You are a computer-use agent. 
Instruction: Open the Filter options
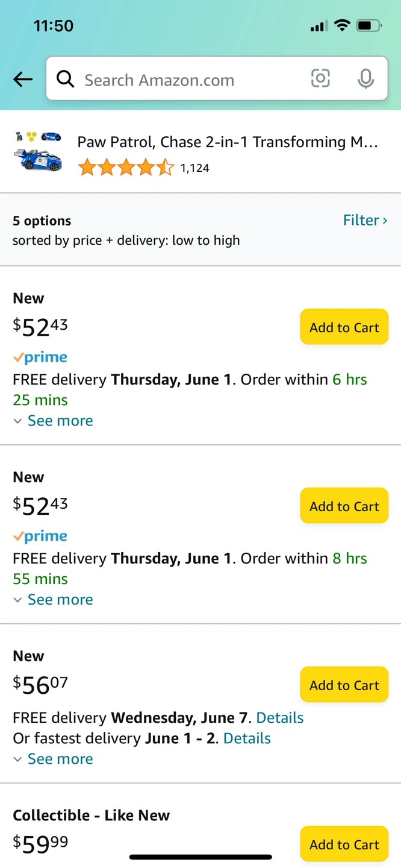click(x=365, y=220)
